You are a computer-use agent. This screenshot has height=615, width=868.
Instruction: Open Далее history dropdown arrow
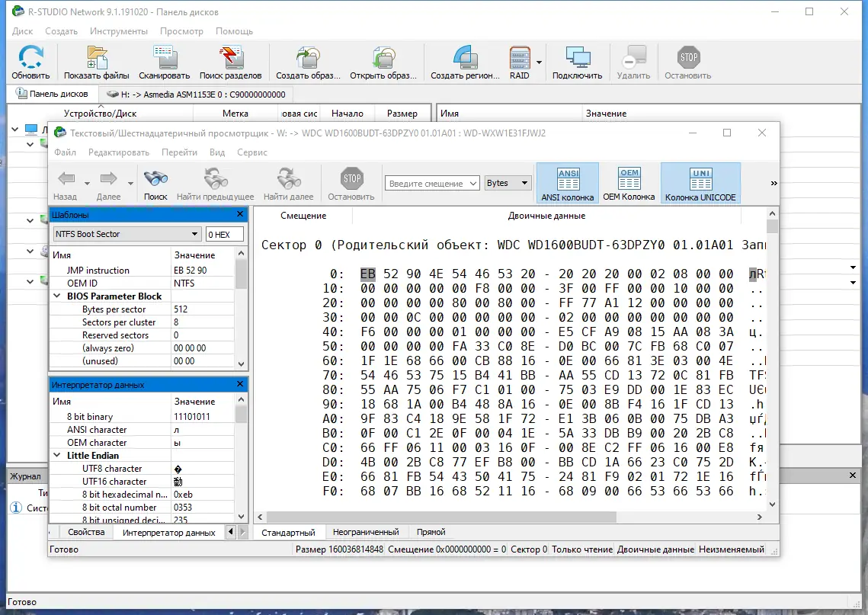pyautogui.click(x=130, y=183)
